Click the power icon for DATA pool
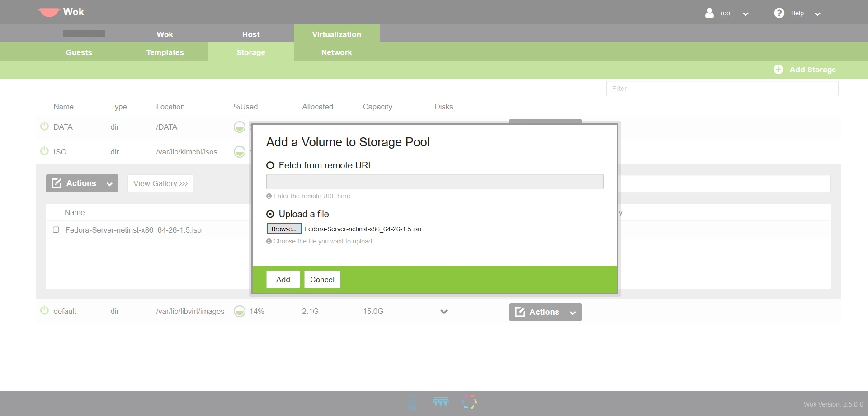Viewport: 868px width, 416px height. [x=44, y=126]
